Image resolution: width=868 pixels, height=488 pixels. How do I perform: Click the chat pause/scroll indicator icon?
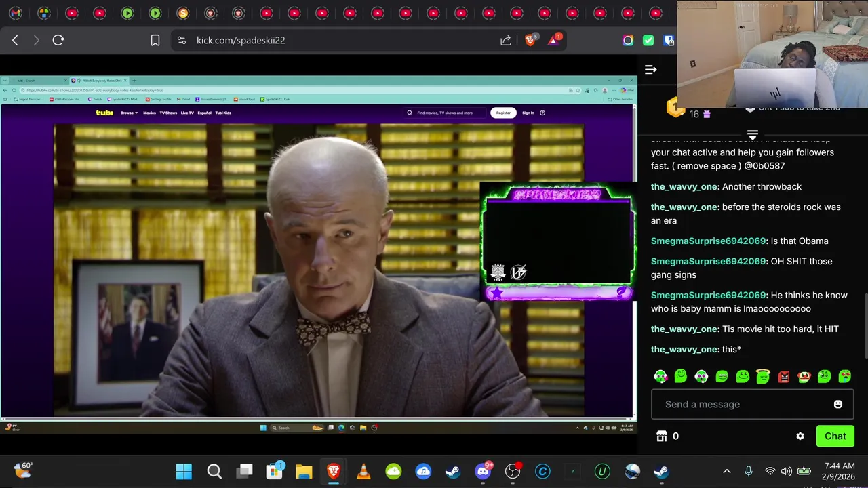(x=753, y=135)
